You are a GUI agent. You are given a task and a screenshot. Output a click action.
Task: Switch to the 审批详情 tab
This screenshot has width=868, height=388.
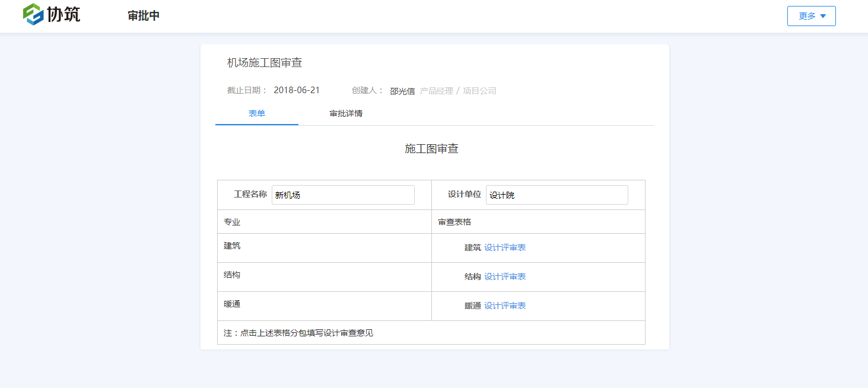tap(346, 113)
